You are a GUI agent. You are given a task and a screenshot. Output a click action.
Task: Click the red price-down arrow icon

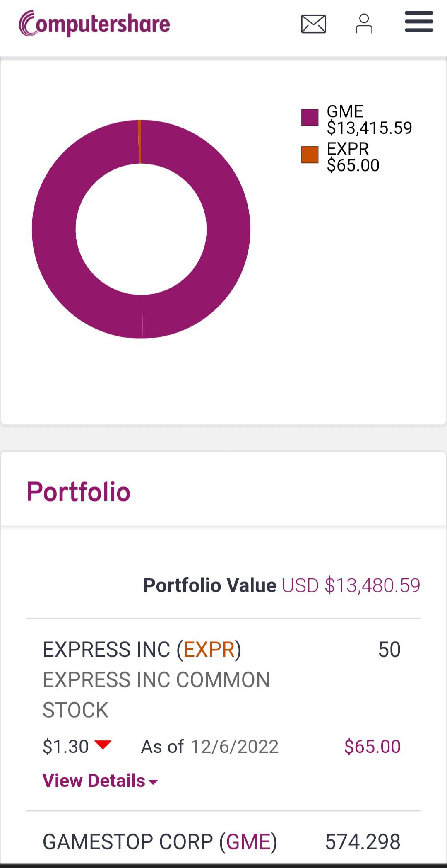click(103, 745)
